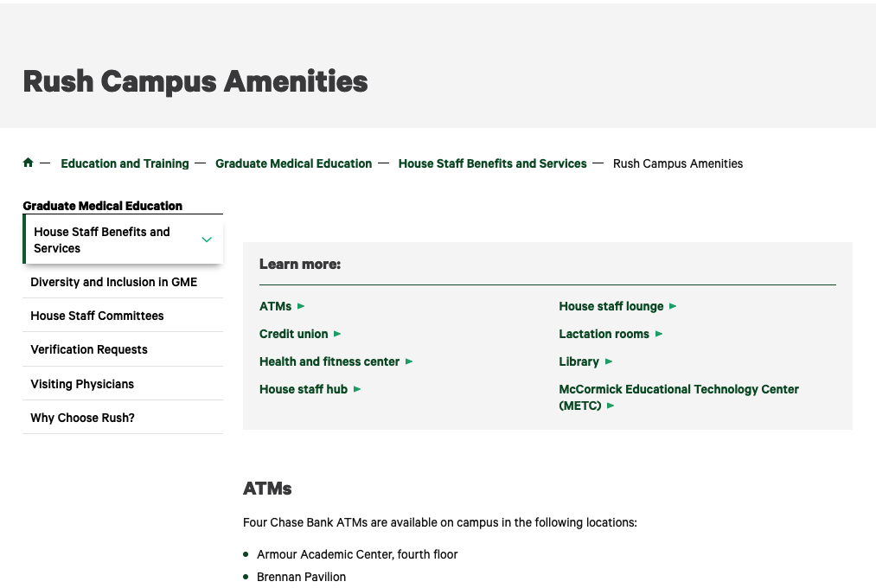Screen dimensions: 876x588
Task: Click the home icon in breadcrumb
Action: pos(28,163)
